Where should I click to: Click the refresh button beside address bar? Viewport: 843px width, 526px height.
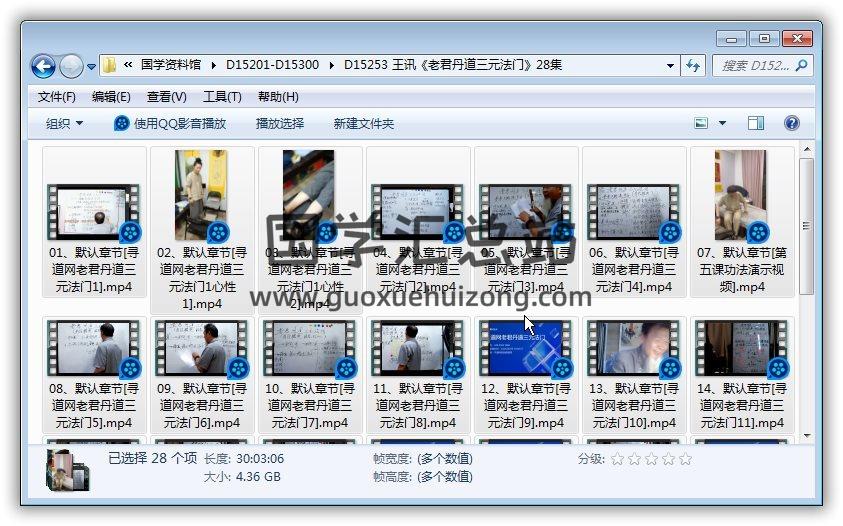pos(694,66)
